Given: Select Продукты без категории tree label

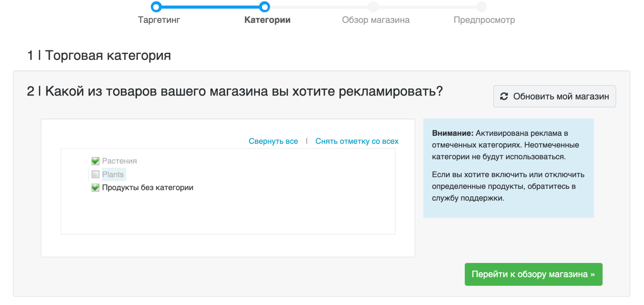Looking at the screenshot, I should [x=148, y=188].
